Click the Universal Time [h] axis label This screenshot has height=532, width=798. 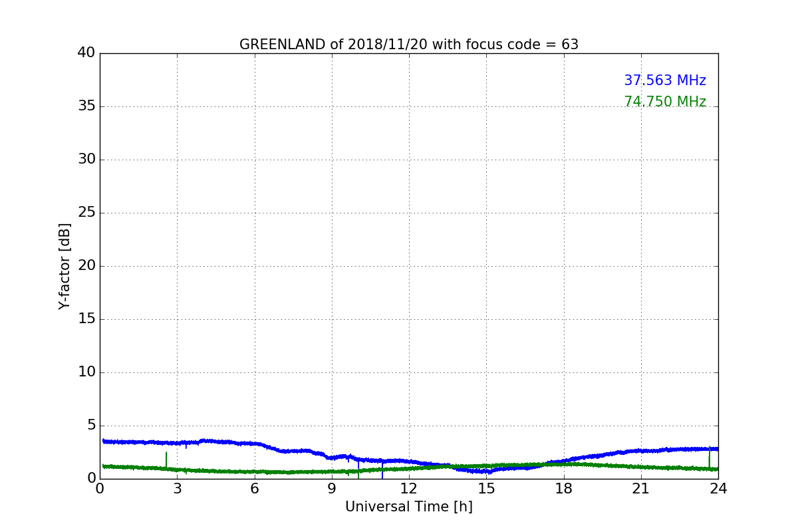coord(409,507)
